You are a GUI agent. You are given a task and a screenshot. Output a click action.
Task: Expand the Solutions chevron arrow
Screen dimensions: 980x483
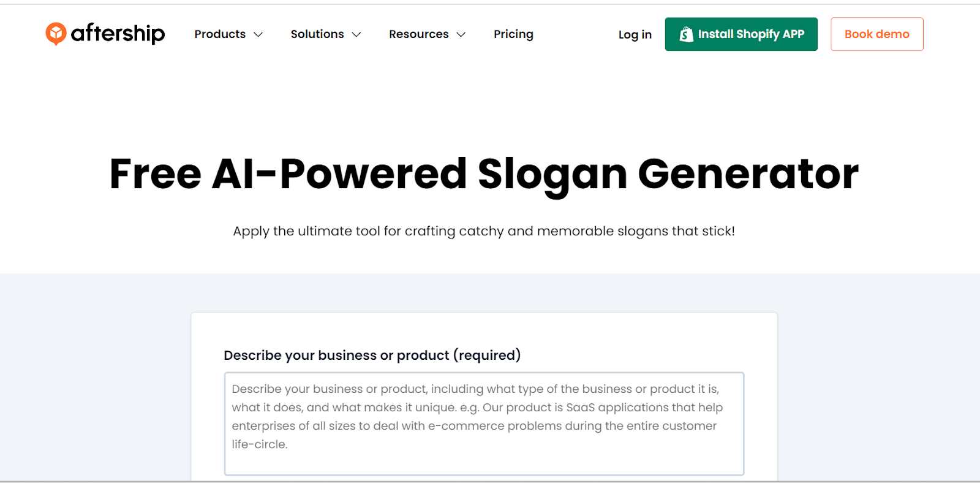coord(356,35)
